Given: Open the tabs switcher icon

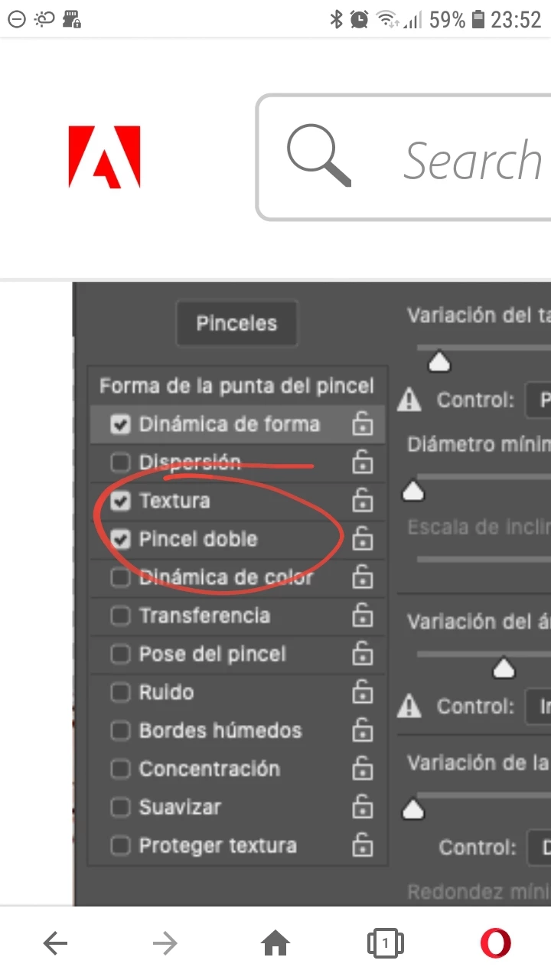Looking at the screenshot, I should [386, 943].
